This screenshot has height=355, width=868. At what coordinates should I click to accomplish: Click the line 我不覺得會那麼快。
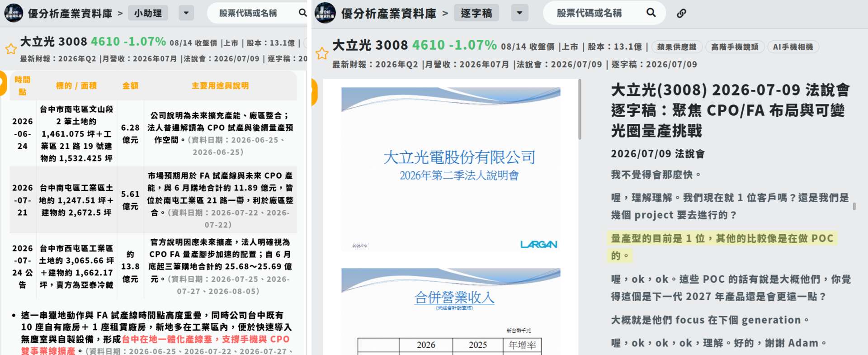[656, 175]
